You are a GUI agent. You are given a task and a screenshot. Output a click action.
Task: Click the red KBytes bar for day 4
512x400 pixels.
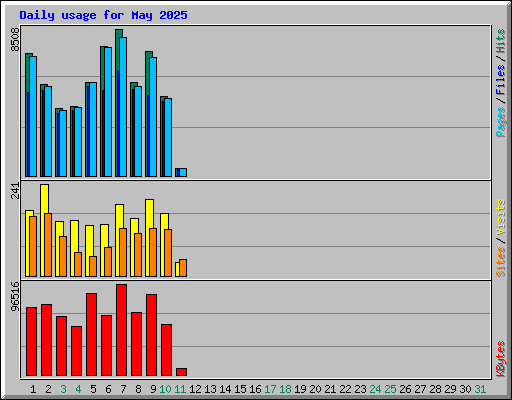pos(77,351)
